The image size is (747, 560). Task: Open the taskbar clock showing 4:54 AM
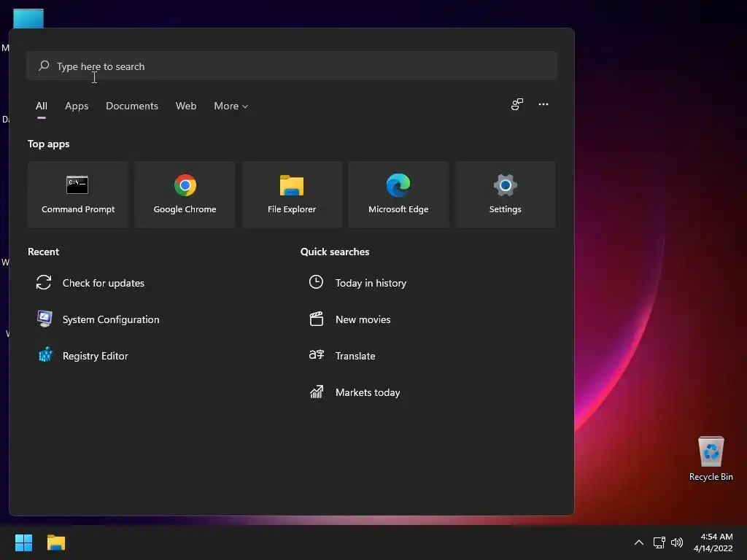click(x=713, y=542)
